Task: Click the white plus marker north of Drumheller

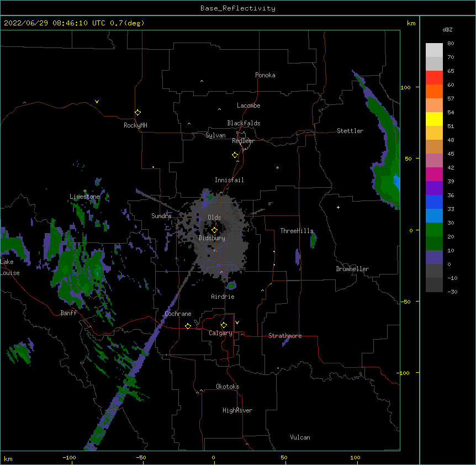Action: pos(338,207)
